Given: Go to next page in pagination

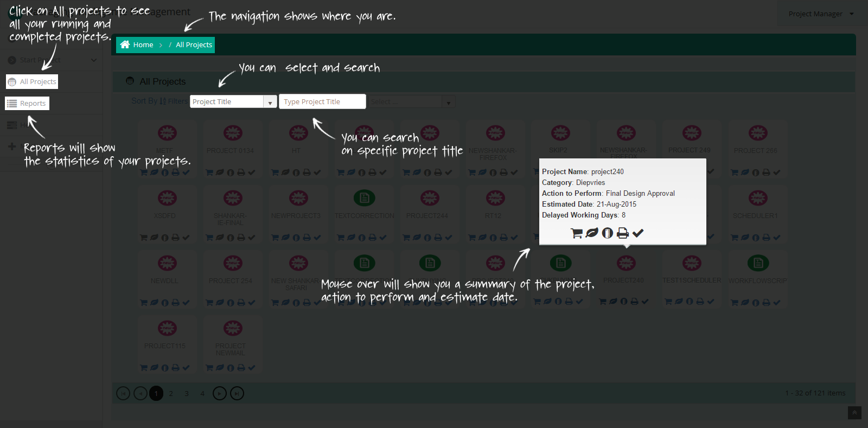Looking at the screenshot, I should tap(220, 393).
